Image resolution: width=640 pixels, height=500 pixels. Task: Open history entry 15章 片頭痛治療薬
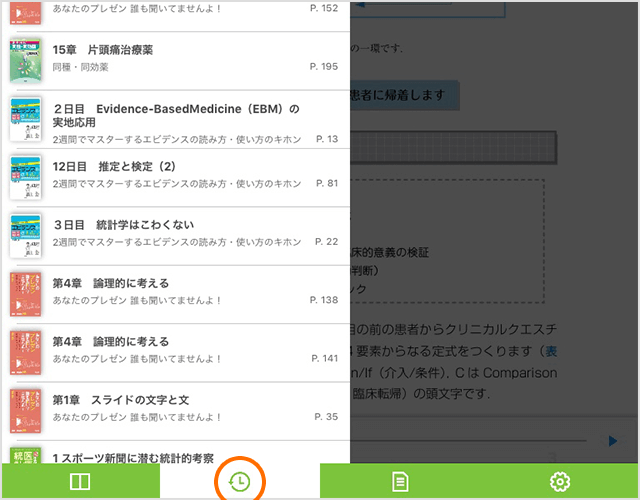176,61
